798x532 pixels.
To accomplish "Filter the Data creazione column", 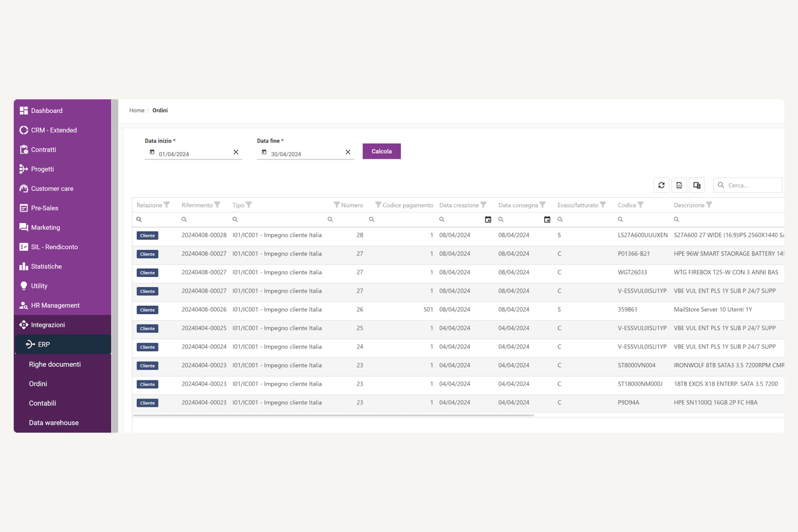I will (483, 205).
